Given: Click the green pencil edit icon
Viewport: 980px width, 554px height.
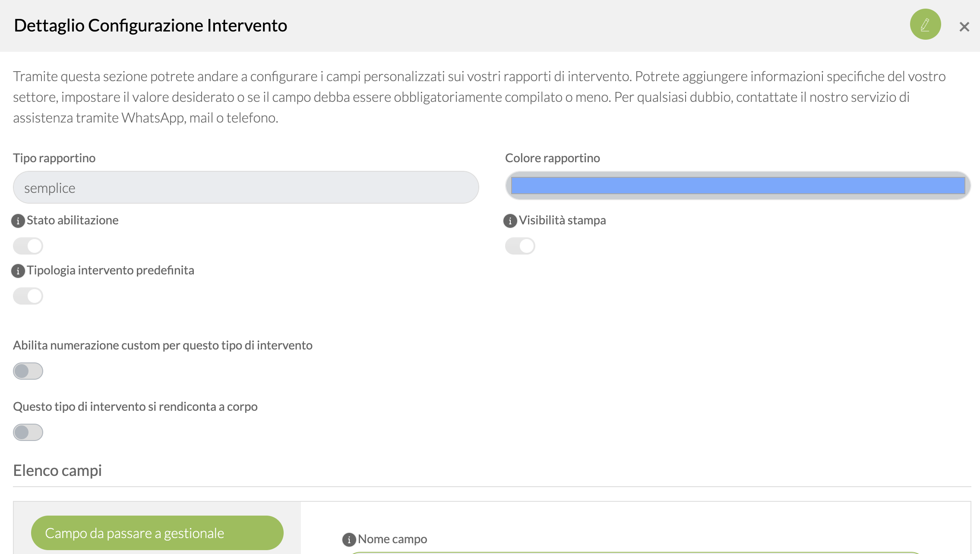Looking at the screenshot, I should pos(925,25).
